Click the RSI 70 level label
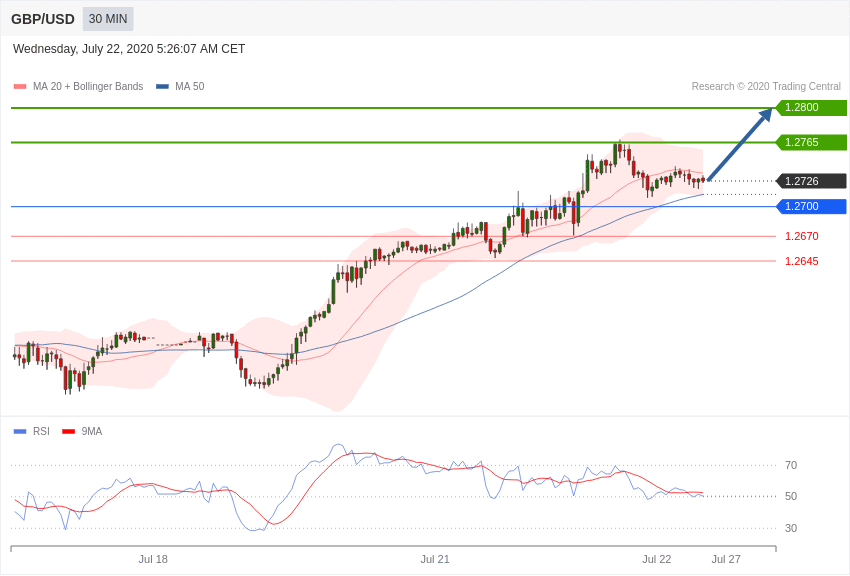 (791, 465)
